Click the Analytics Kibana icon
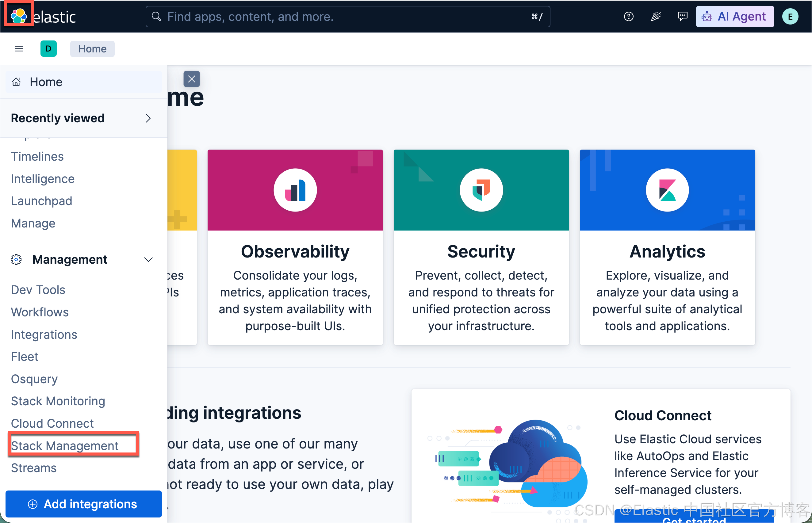Viewport: 812px width, 523px height. coord(667,190)
